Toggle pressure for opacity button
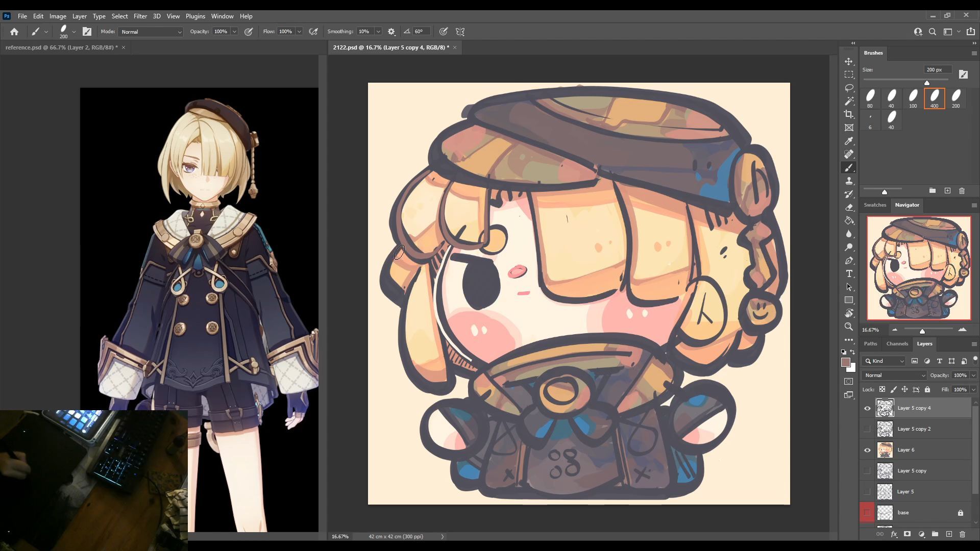Image resolution: width=980 pixels, height=551 pixels. pyautogui.click(x=249, y=32)
